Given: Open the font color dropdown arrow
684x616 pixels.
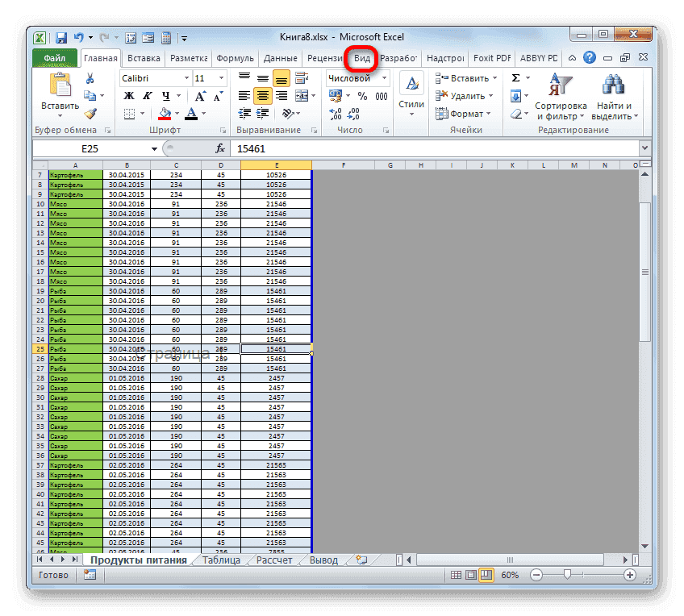Looking at the screenshot, I should (x=203, y=114).
